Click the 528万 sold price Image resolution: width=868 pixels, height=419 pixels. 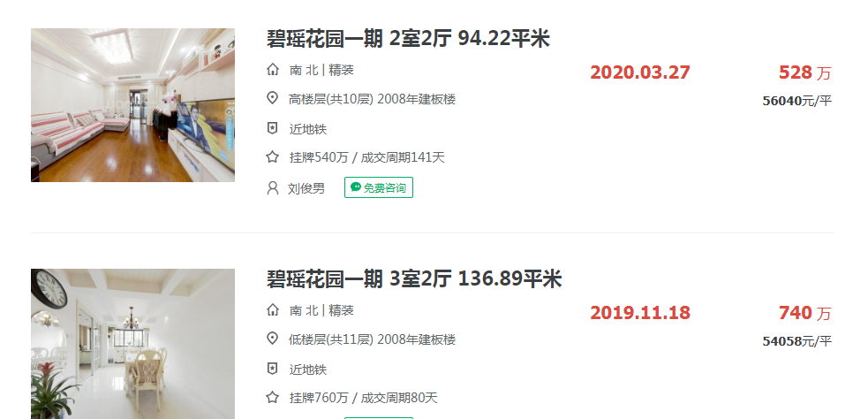804,72
